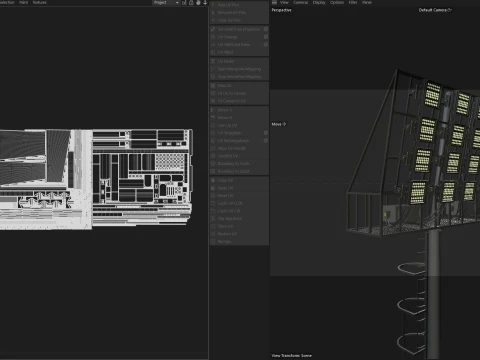This screenshot has height=360, width=480.
Task: Open gear options for UV Rectangularize
Action: pyautogui.click(x=266, y=140)
